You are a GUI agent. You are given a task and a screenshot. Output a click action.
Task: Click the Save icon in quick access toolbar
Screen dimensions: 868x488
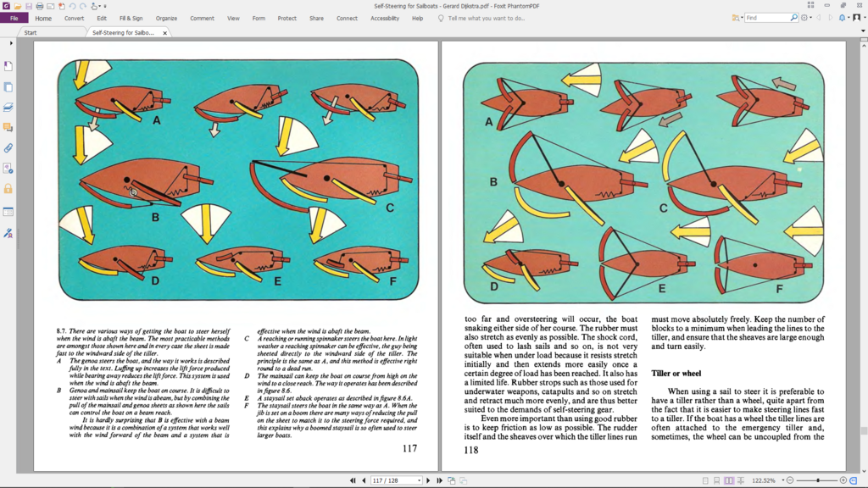[x=28, y=6]
